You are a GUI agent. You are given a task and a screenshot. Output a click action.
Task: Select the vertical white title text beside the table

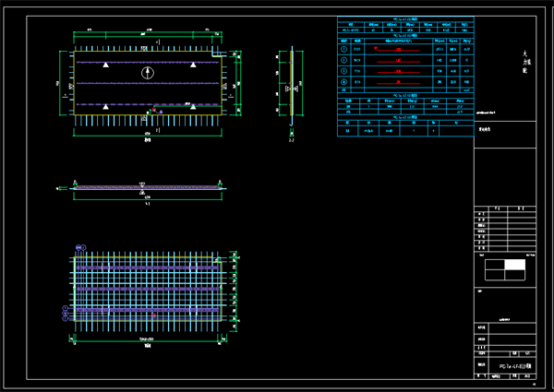[x=525, y=62]
